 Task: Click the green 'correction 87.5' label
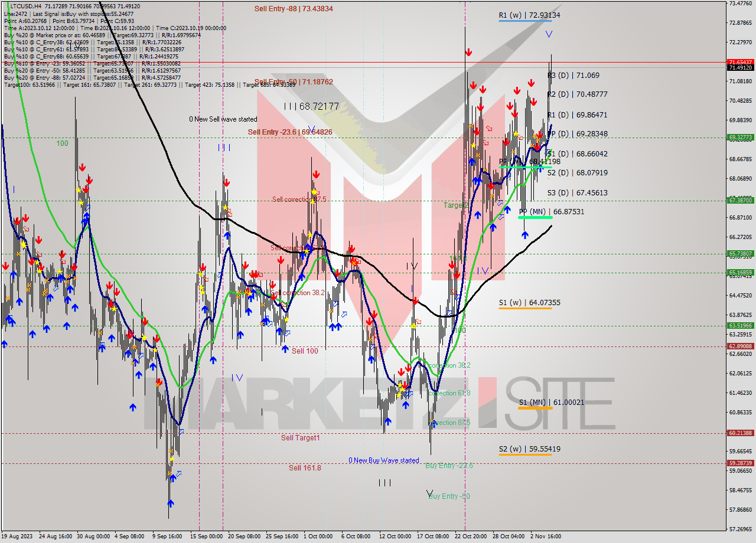coord(450,423)
